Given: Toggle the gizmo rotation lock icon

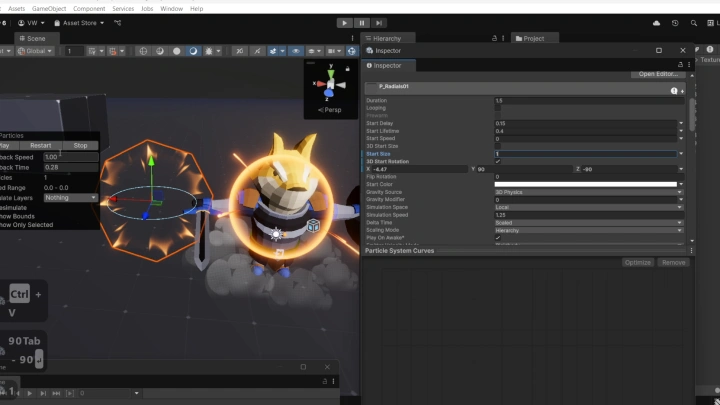Looking at the screenshot, I should point(348,69).
